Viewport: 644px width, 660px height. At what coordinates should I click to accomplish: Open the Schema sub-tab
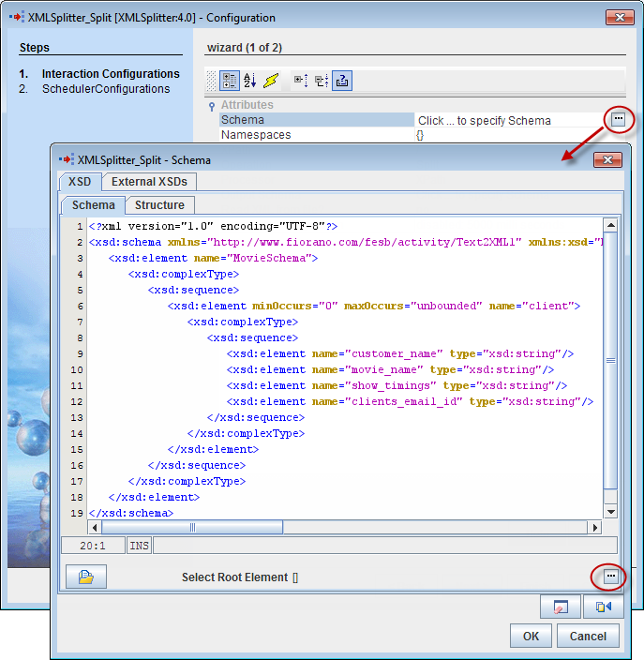(93, 205)
